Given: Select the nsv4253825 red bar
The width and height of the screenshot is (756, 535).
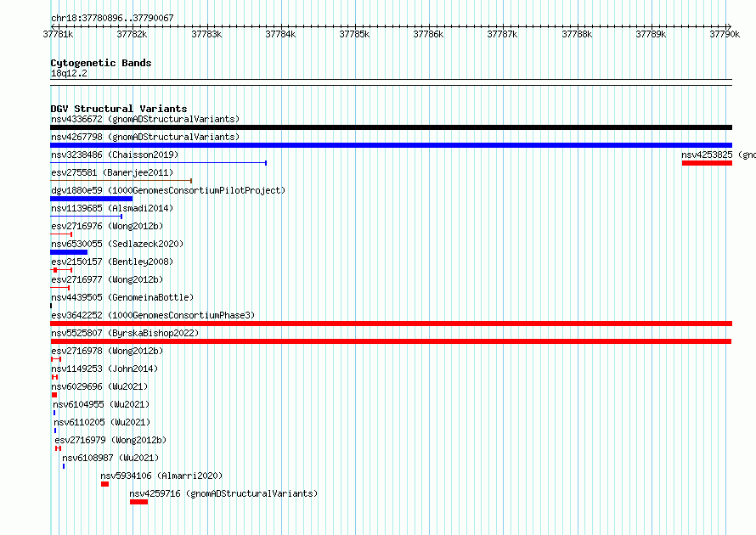Looking at the screenshot, I should pyautogui.click(x=707, y=163).
